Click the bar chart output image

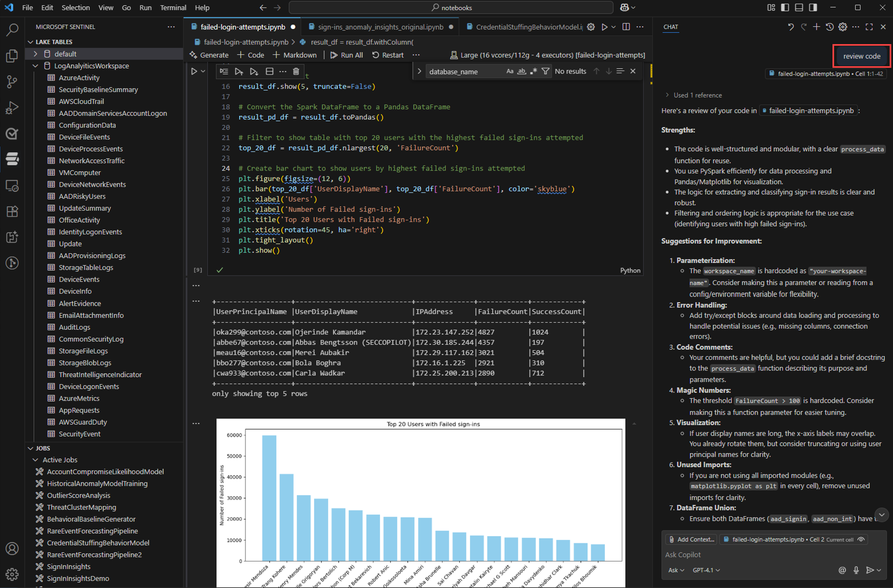(420, 502)
